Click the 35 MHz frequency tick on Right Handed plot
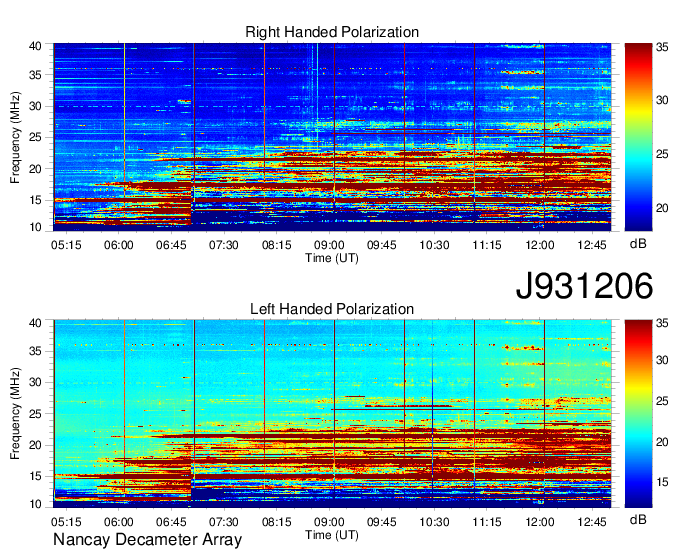Image resolution: width=680 pixels, height=552 pixels. 35,75
